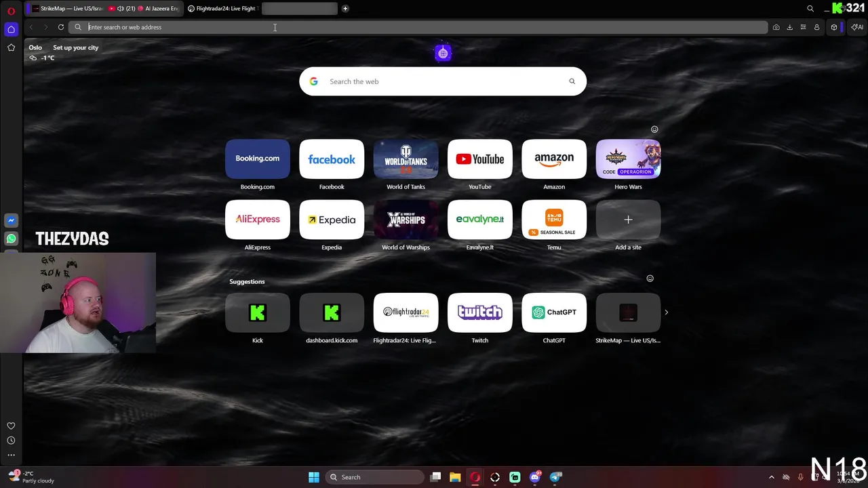Click the snapshot camera icon
Image resolution: width=868 pixels, height=488 pixels.
[776, 27]
